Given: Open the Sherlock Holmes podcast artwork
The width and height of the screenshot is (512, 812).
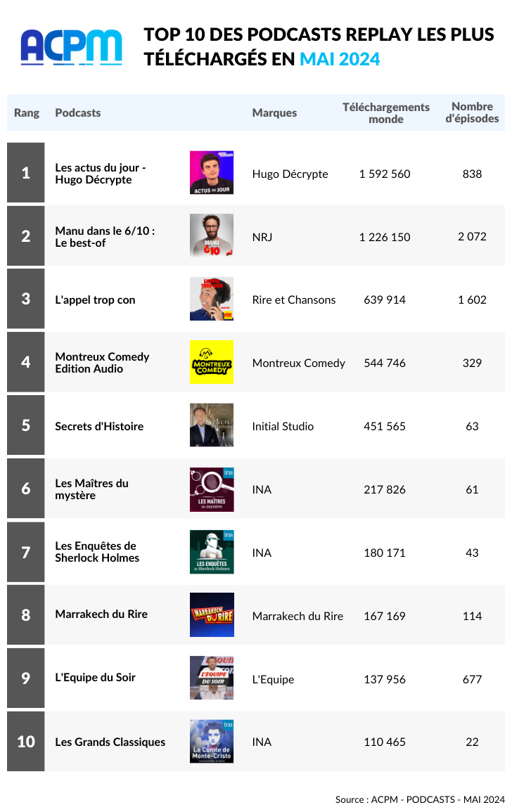Looking at the screenshot, I should point(212,552).
